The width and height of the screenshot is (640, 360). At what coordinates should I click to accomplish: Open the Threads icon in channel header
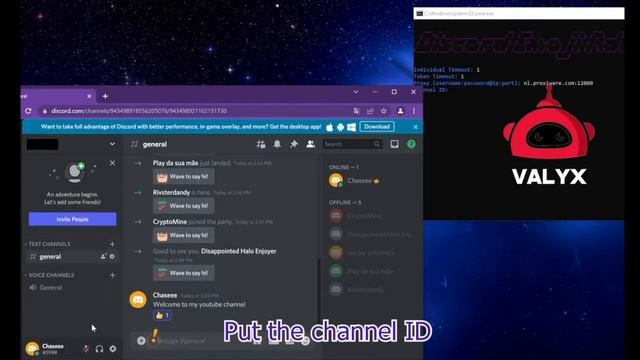pyautogui.click(x=261, y=144)
